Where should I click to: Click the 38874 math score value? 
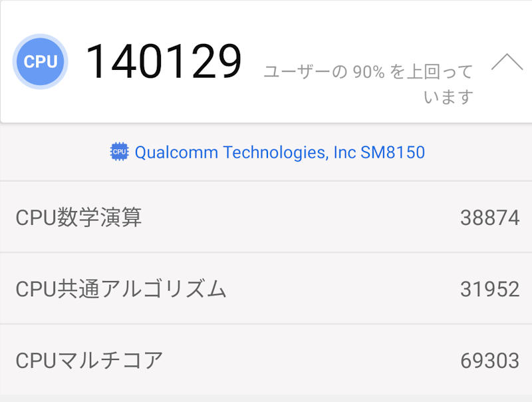coord(489,218)
